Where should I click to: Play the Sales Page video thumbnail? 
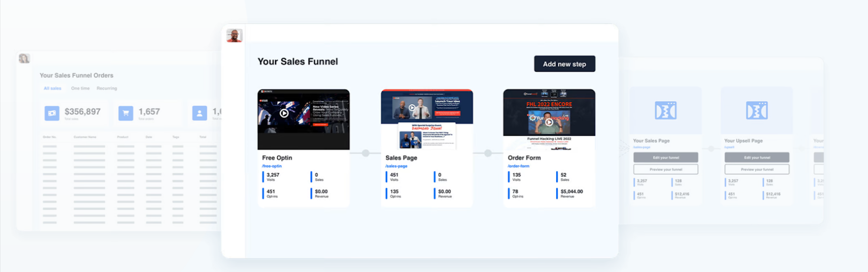(412, 107)
